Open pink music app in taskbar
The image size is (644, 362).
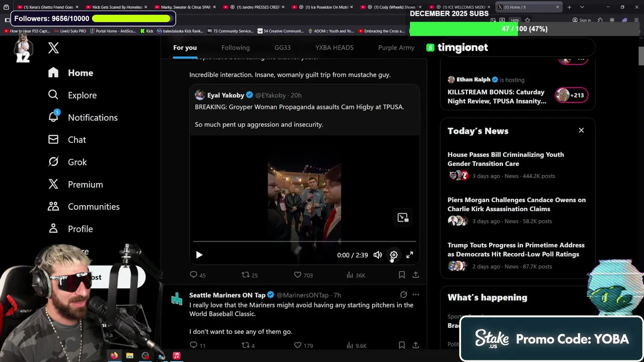[x=177, y=355]
